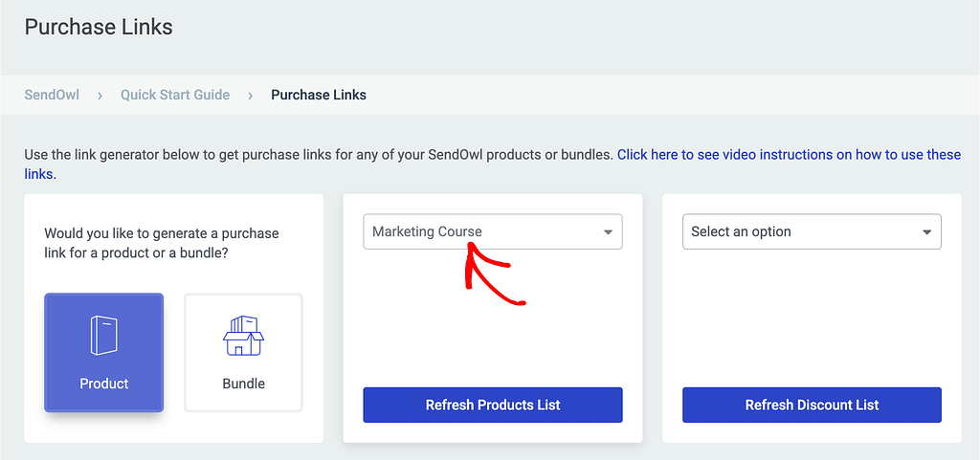Image resolution: width=980 pixels, height=460 pixels.
Task: Click the Purchase Links page heading
Action: [x=99, y=28]
